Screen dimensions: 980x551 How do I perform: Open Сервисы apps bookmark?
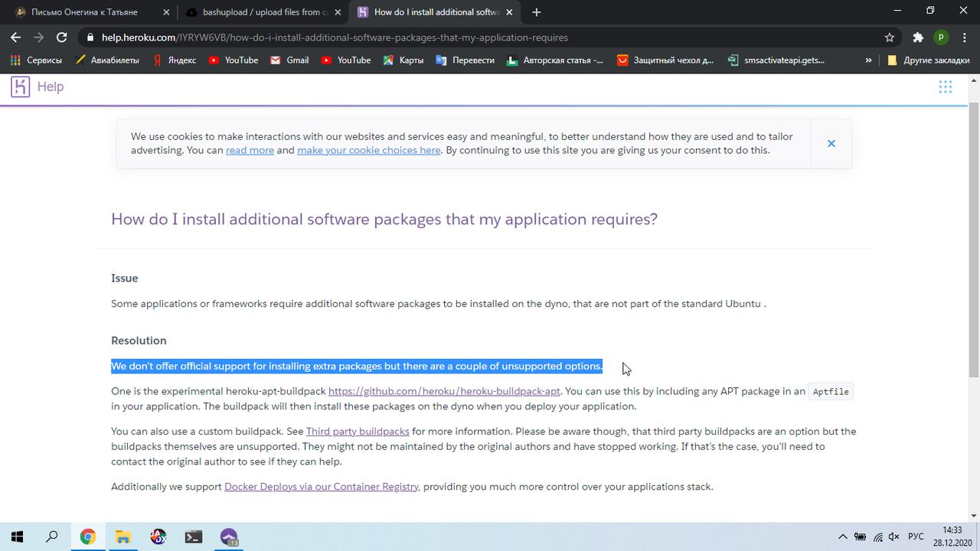tap(36, 60)
